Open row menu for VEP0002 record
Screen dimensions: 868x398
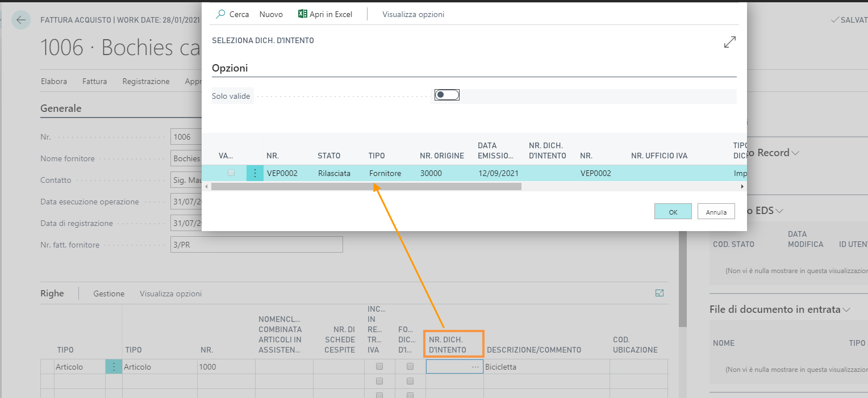[254, 173]
